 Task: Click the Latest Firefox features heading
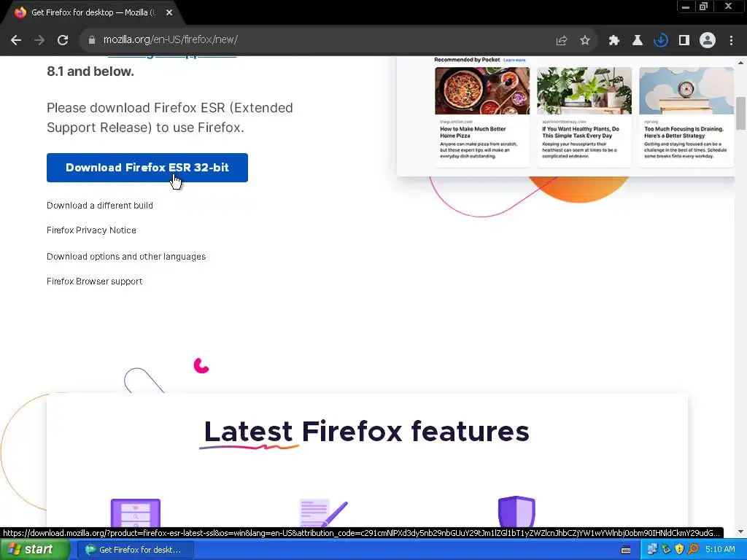[x=366, y=432]
